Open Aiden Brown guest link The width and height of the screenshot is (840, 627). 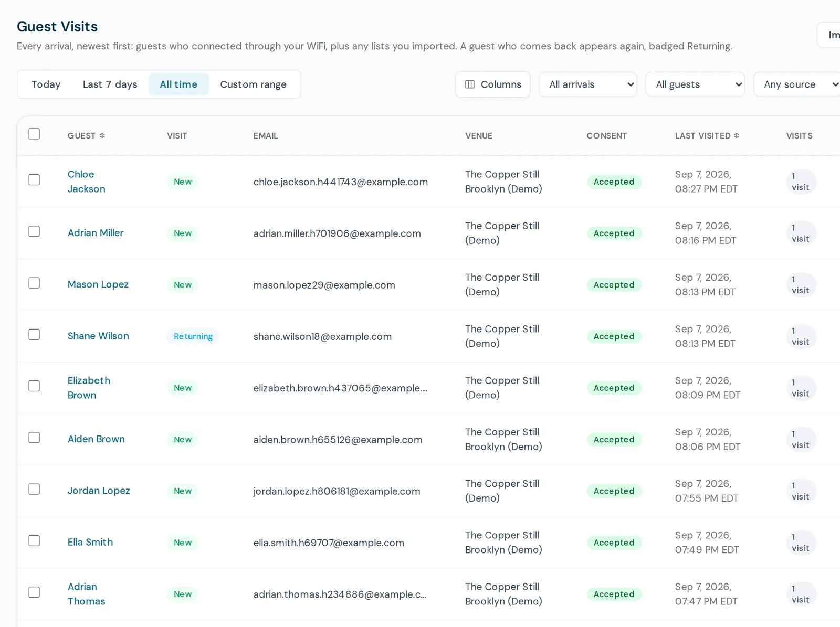[96, 439]
